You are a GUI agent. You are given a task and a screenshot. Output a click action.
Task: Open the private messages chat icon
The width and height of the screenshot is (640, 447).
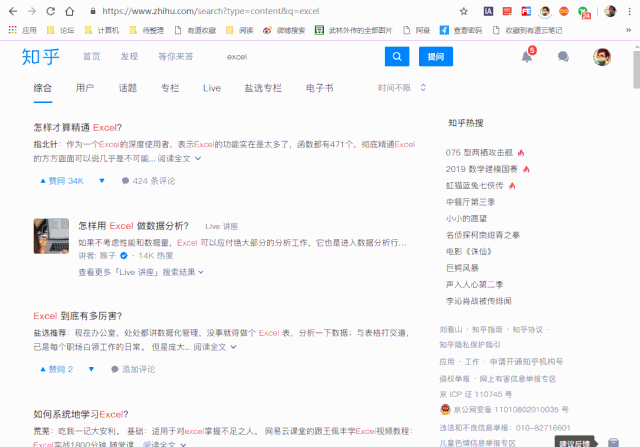(563, 58)
